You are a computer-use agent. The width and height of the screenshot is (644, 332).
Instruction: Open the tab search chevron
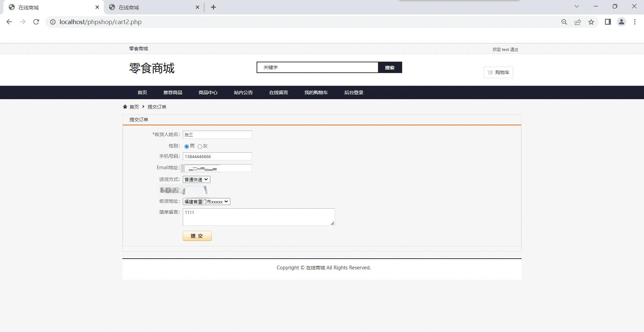577,6
